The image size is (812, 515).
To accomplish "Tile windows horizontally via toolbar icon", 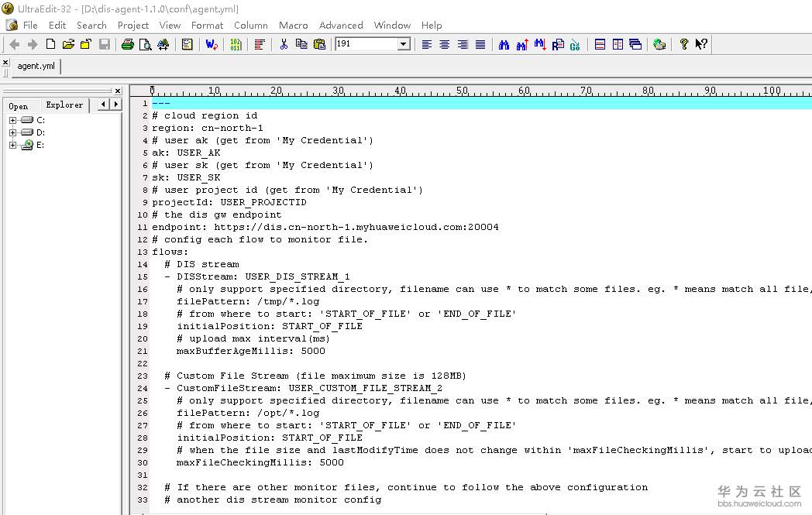I will [x=600, y=44].
